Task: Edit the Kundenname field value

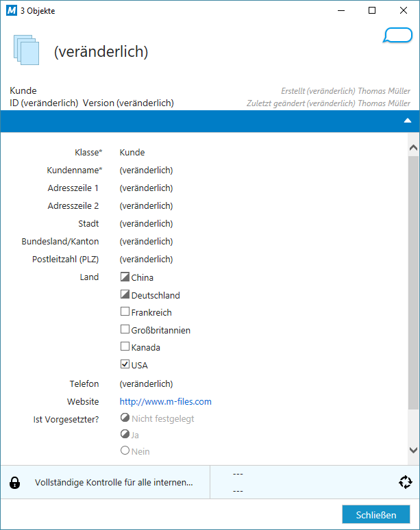Action: point(146,171)
